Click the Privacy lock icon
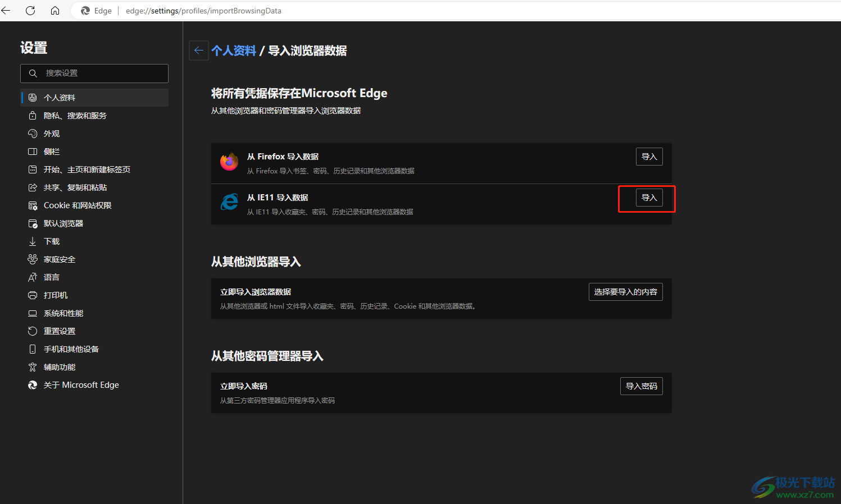This screenshot has height=504, width=841. tap(33, 116)
